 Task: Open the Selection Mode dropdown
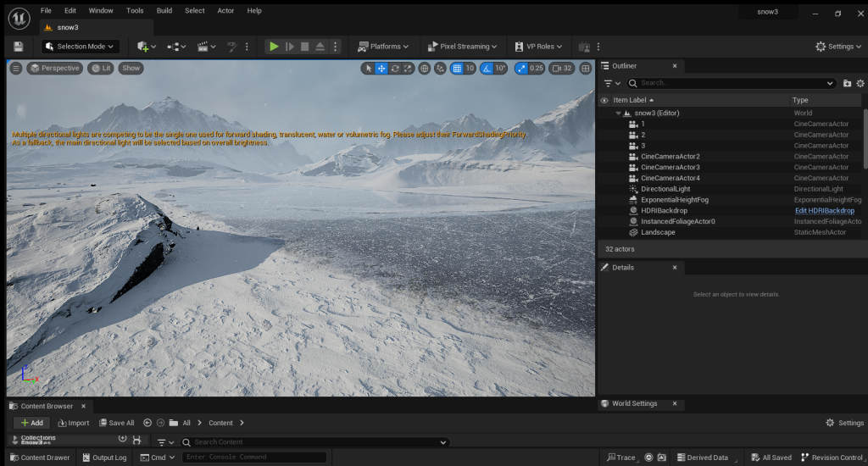point(81,47)
